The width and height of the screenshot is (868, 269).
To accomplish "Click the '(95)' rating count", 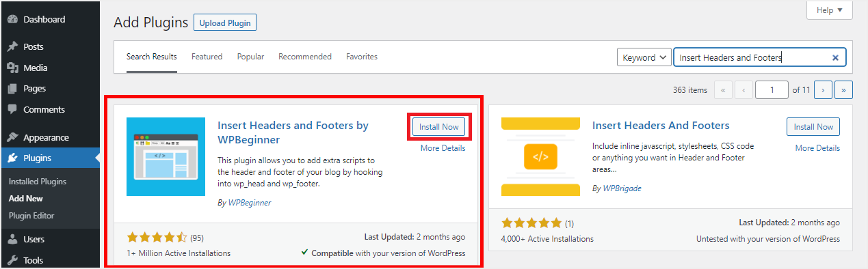I will (197, 238).
